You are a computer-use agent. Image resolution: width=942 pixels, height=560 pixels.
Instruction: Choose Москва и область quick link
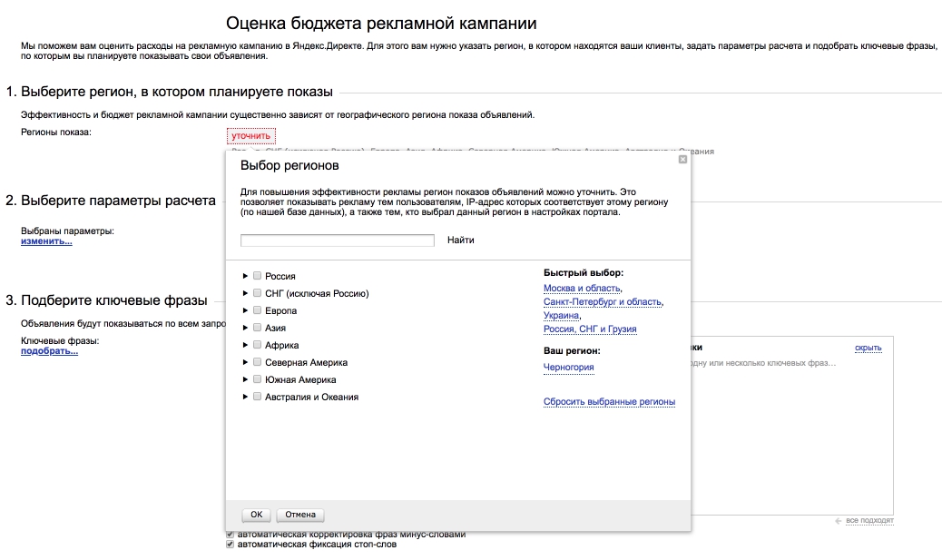point(582,289)
